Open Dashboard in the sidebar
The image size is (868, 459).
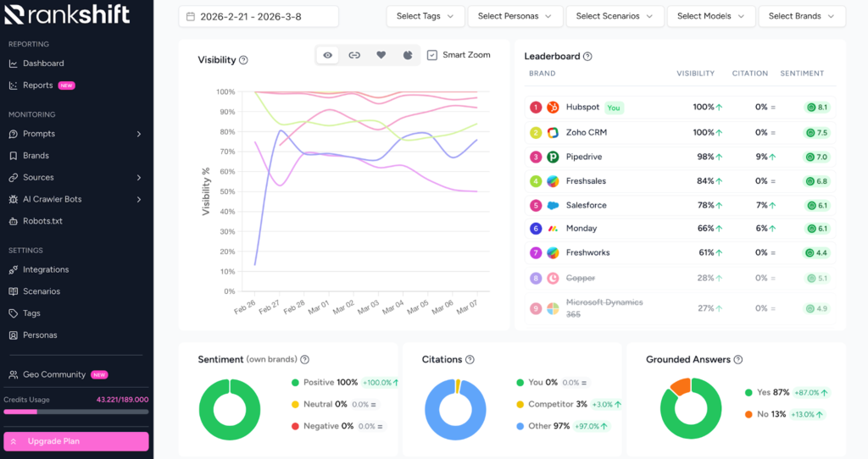pyautogui.click(x=42, y=64)
